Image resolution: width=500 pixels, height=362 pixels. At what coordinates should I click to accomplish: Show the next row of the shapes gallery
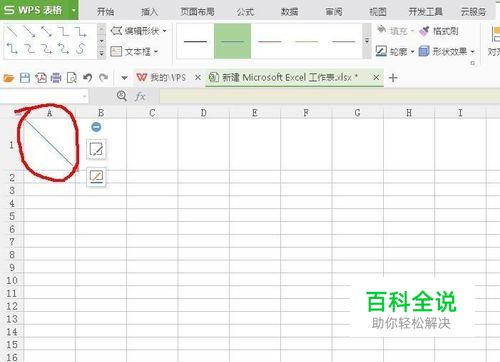(x=101, y=41)
